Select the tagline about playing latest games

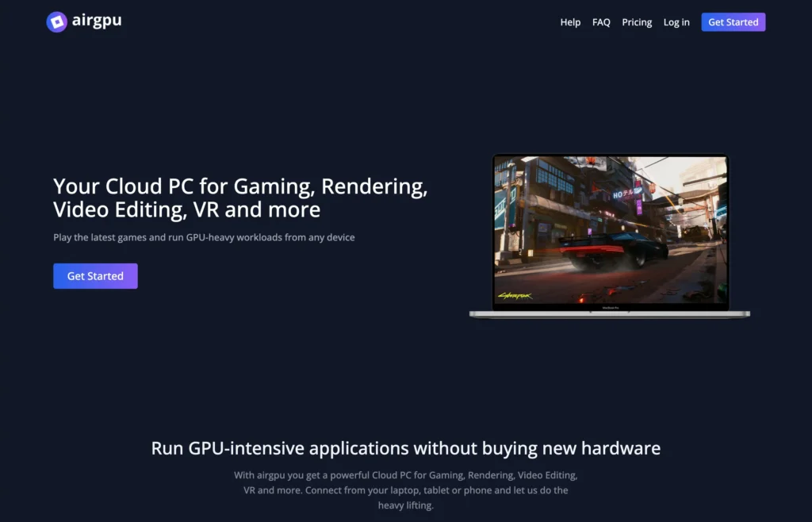203,237
